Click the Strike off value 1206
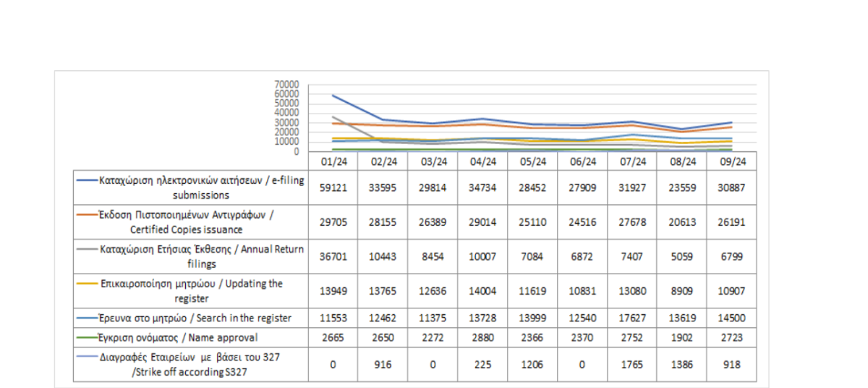The width and height of the screenshot is (868, 388). click(532, 365)
